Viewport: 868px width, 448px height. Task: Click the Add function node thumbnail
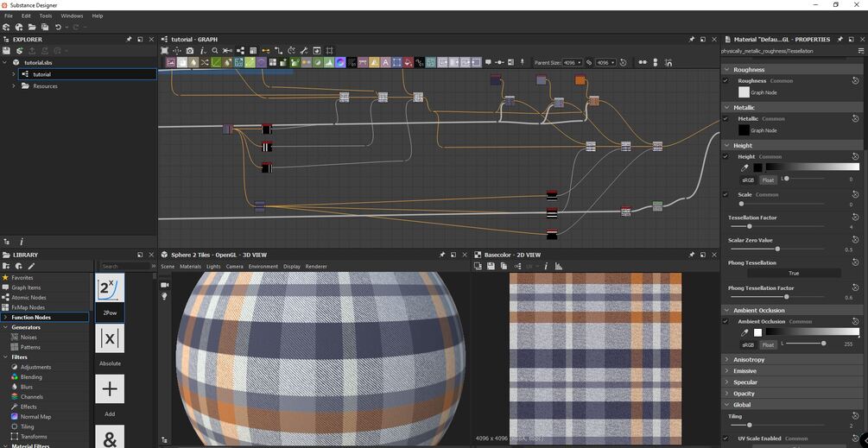(110, 388)
